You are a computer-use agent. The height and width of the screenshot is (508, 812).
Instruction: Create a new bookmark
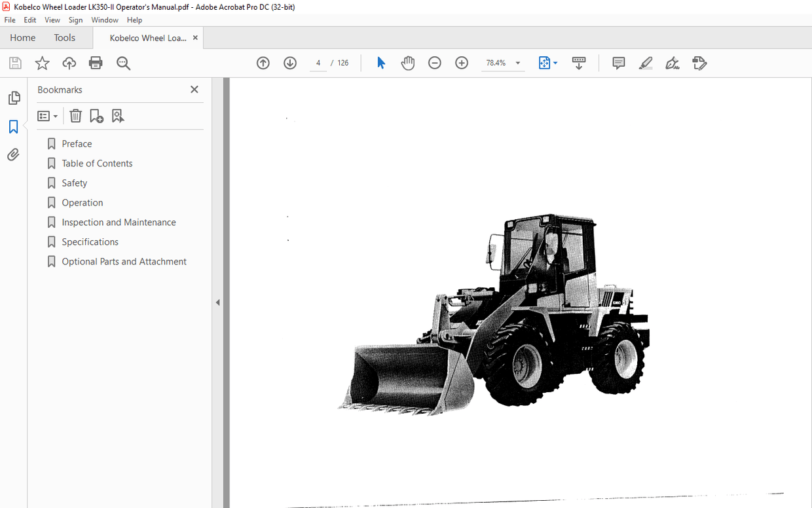pyautogui.click(x=96, y=115)
